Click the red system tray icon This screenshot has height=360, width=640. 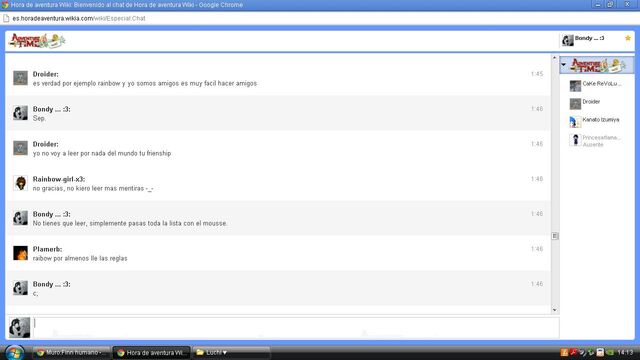click(x=573, y=352)
